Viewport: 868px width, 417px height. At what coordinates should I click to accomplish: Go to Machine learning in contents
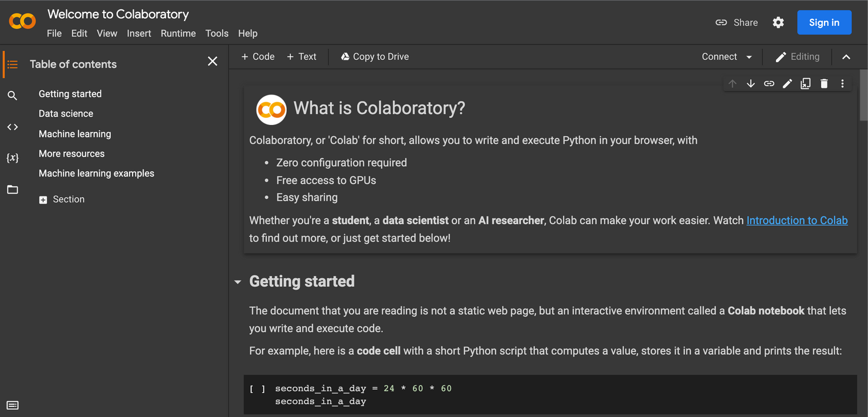[75, 134]
